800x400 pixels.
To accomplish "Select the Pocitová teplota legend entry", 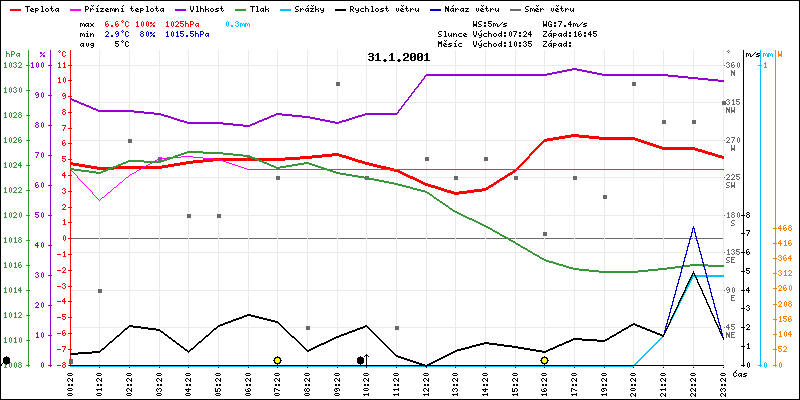I will 112,8.
